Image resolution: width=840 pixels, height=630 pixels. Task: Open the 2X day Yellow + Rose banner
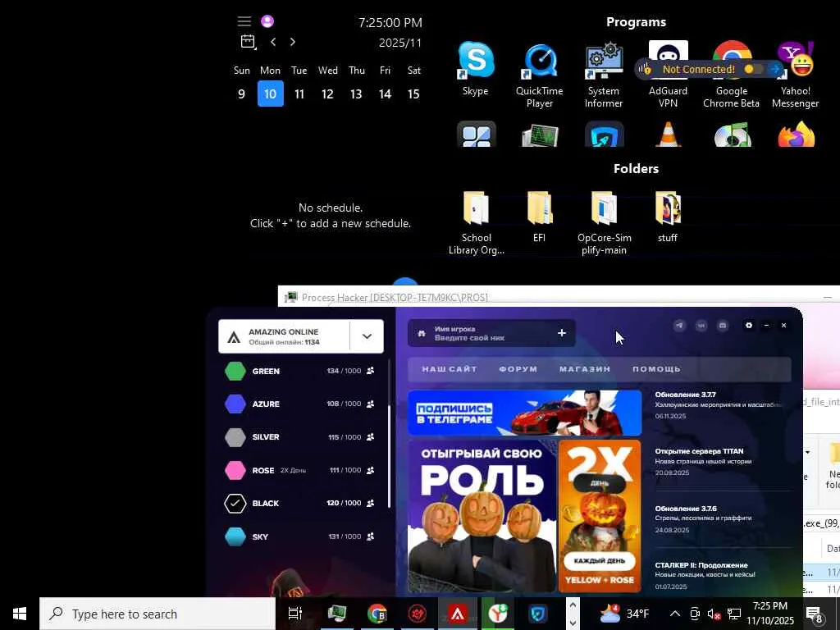pos(600,517)
